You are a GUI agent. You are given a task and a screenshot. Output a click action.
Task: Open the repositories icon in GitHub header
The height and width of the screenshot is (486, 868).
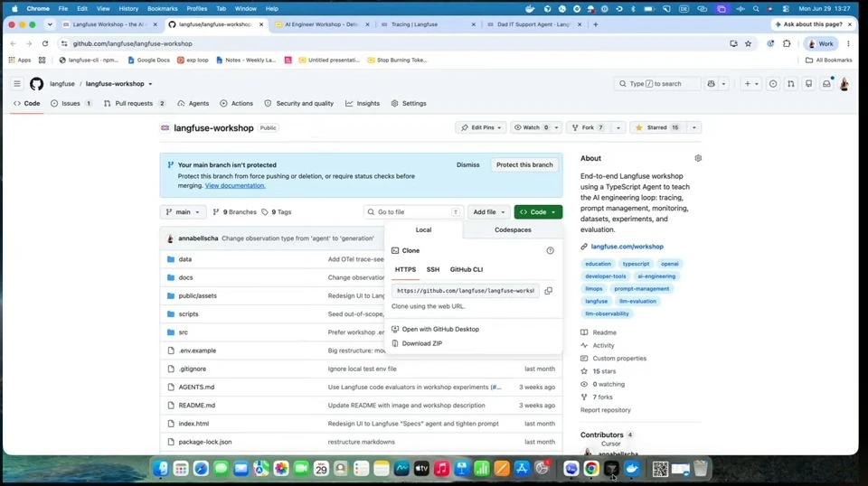click(x=808, y=84)
